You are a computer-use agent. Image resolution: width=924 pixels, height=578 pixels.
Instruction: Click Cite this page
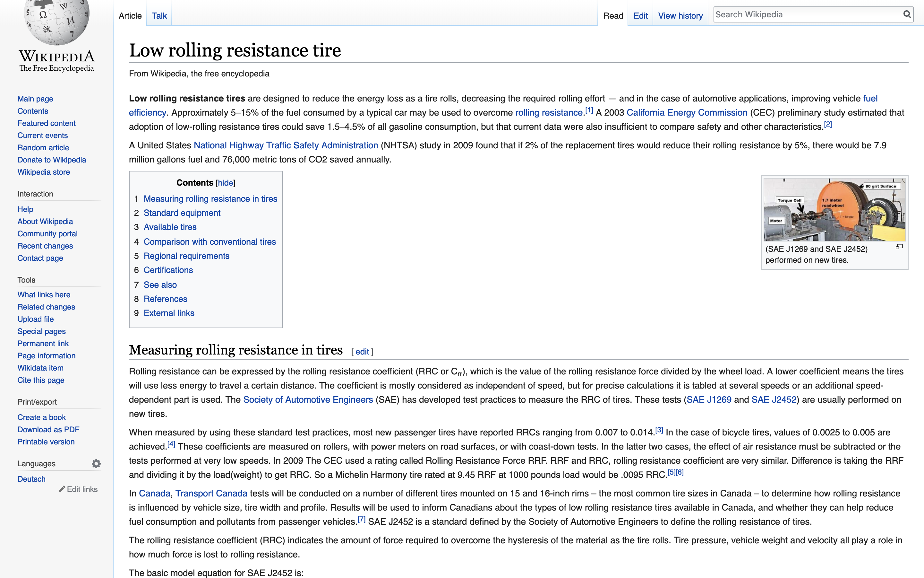click(41, 381)
